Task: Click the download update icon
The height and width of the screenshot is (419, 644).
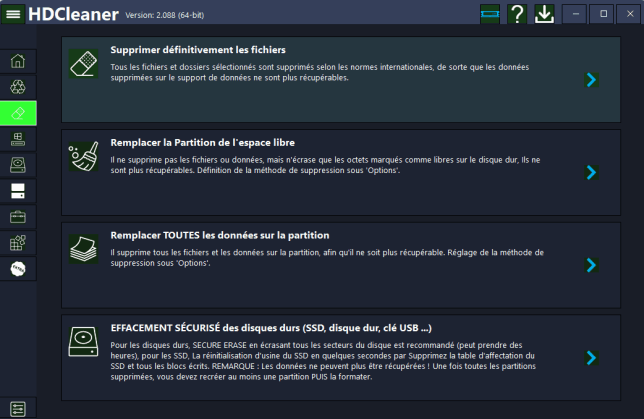Action: pos(544,14)
